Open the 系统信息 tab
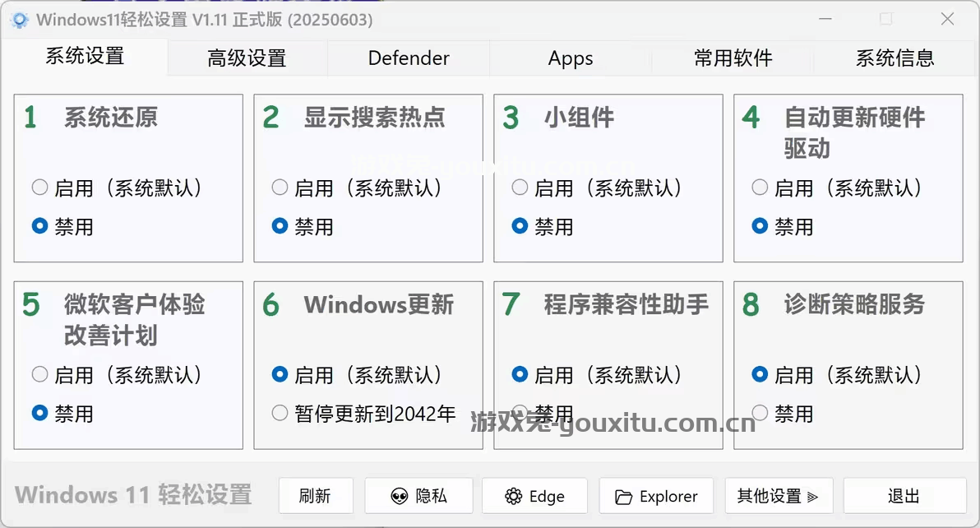This screenshot has width=980, height=528. point(894,58)
